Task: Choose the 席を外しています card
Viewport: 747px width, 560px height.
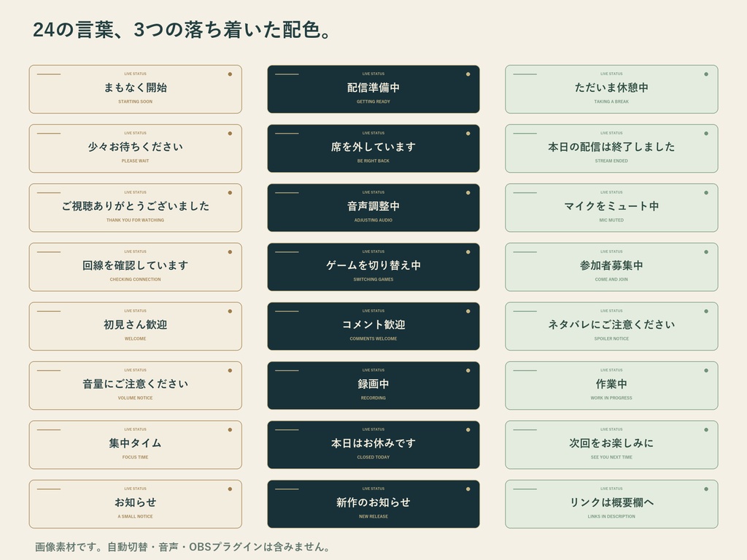Action: 373,149
